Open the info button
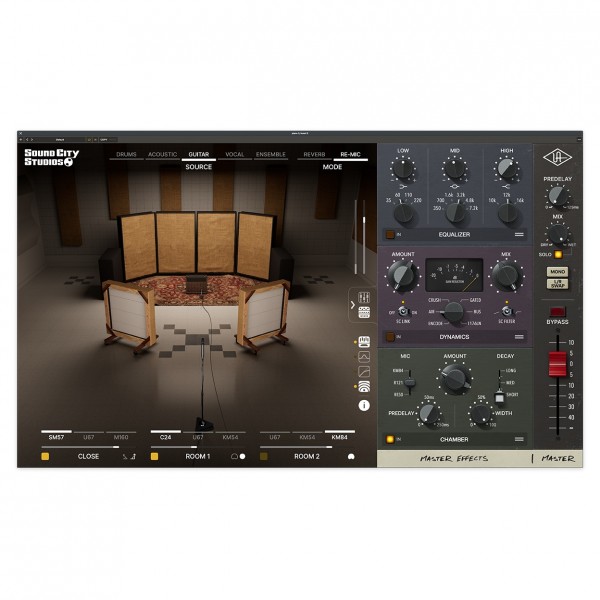 pyautogui.click(x=364, y=405)
